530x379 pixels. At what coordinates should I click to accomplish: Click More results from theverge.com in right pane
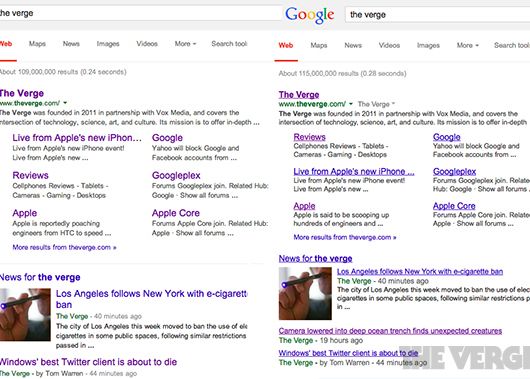pos(345,237)
